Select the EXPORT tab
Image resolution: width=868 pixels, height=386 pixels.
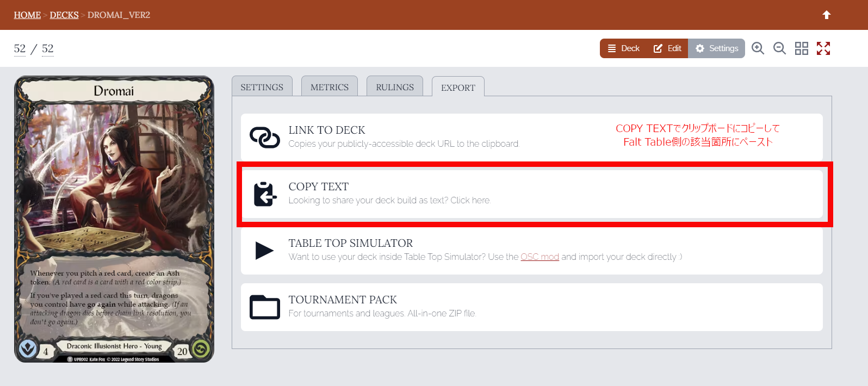point(458,88)
